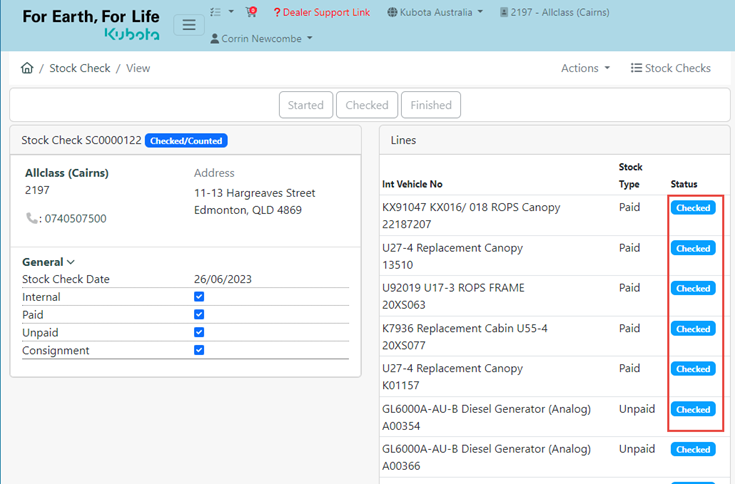Click Stock Check in the breadcrumb
Screen dimensions: 735x484
80,68
